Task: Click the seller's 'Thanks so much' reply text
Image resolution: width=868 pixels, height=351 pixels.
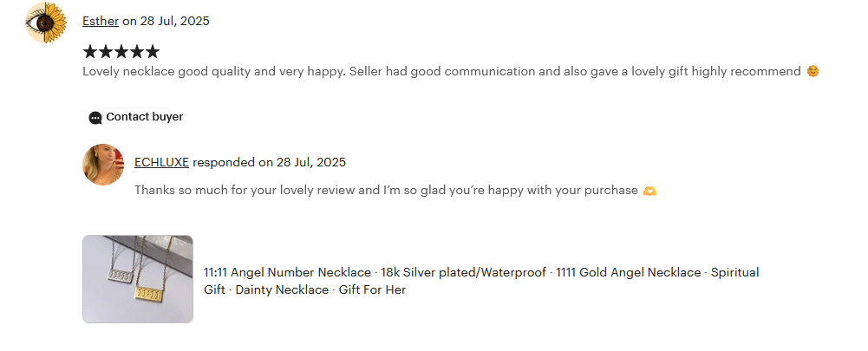Action: (x=386, y=190)
